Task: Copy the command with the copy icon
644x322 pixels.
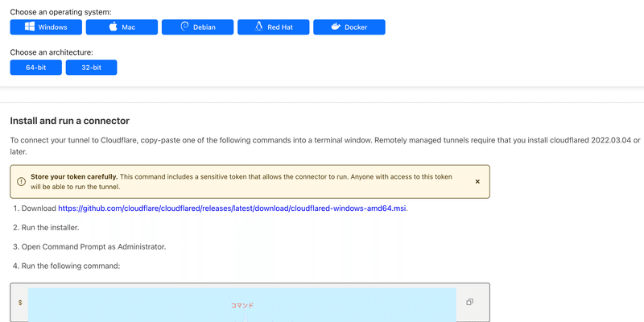Action: tap(469, 303)
